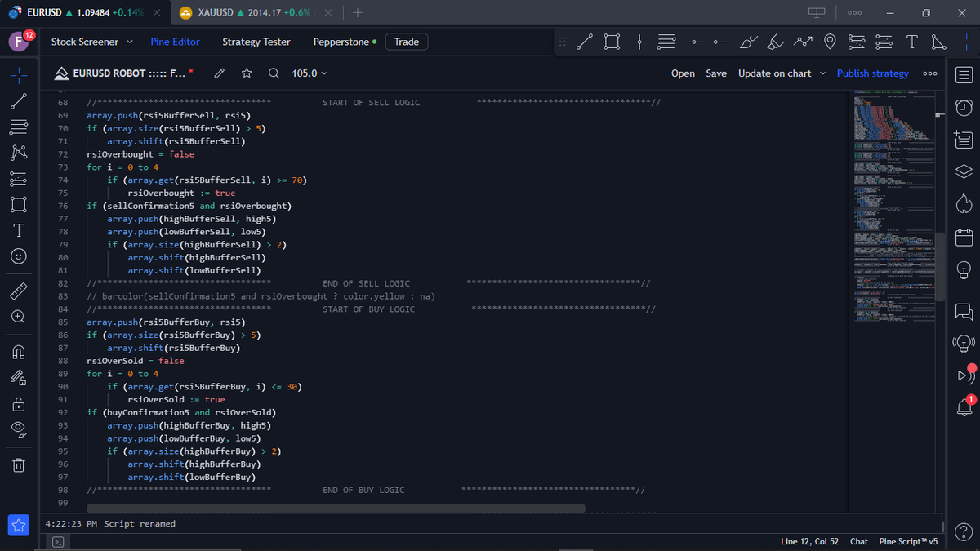Switch to the Strategy Tester tab
The image size is (980, 551).
[256, 42]
